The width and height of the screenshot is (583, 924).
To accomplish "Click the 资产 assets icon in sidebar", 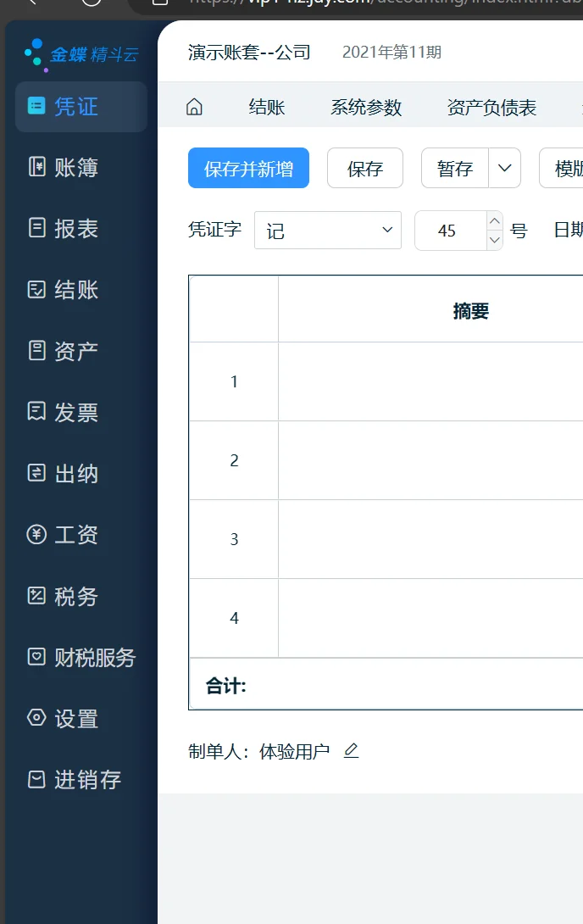I will [36, 351].
